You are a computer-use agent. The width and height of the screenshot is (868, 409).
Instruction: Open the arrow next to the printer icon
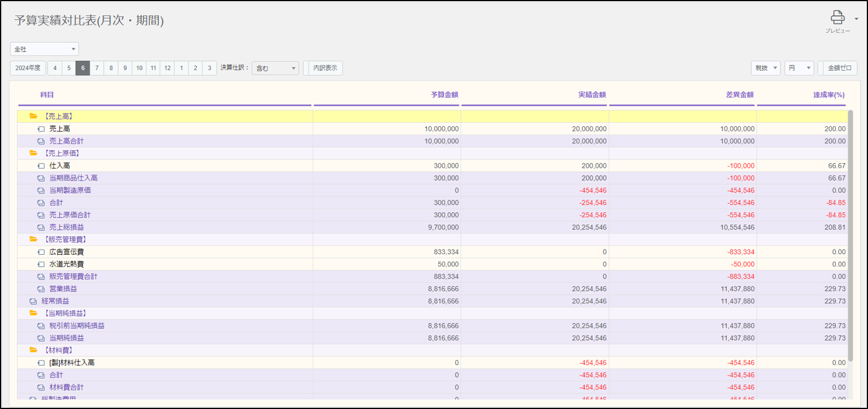(856, 19)
